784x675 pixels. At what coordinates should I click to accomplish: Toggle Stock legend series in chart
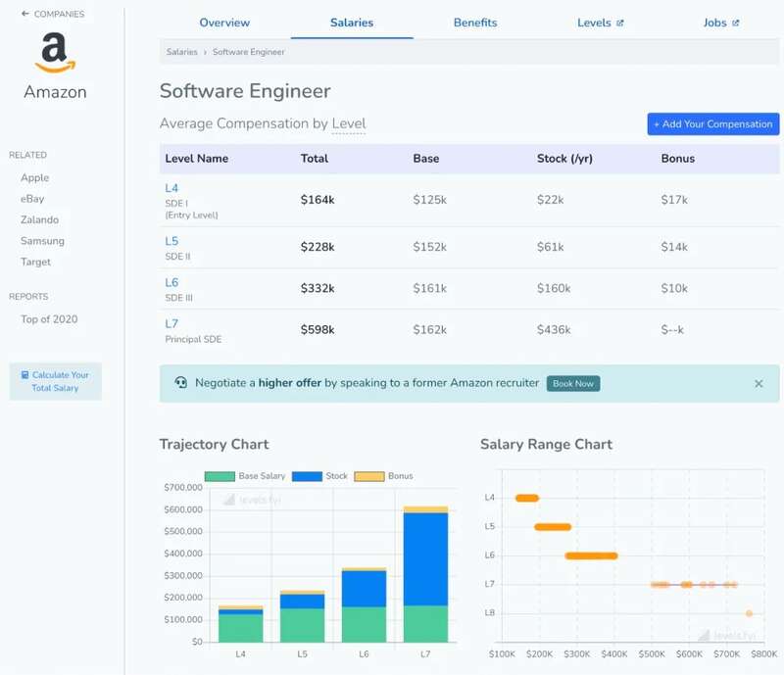point(307,476)
